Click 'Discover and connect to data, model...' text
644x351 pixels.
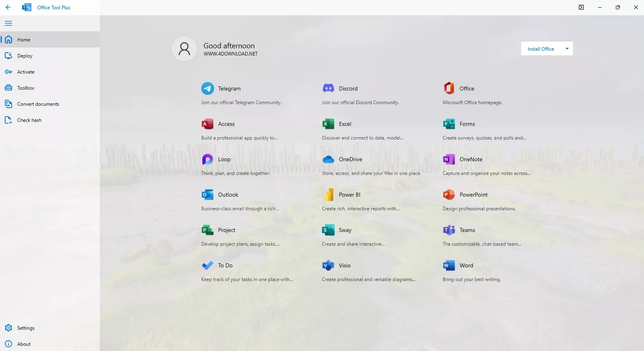[363, 138]
